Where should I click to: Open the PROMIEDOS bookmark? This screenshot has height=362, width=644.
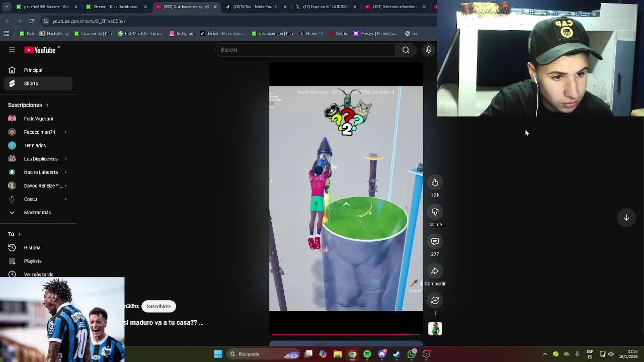[140, 34]
